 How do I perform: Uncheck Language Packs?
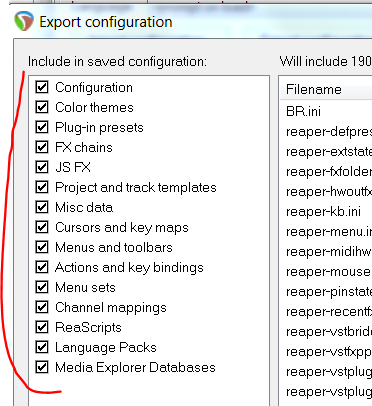click(x=42, y=347)
